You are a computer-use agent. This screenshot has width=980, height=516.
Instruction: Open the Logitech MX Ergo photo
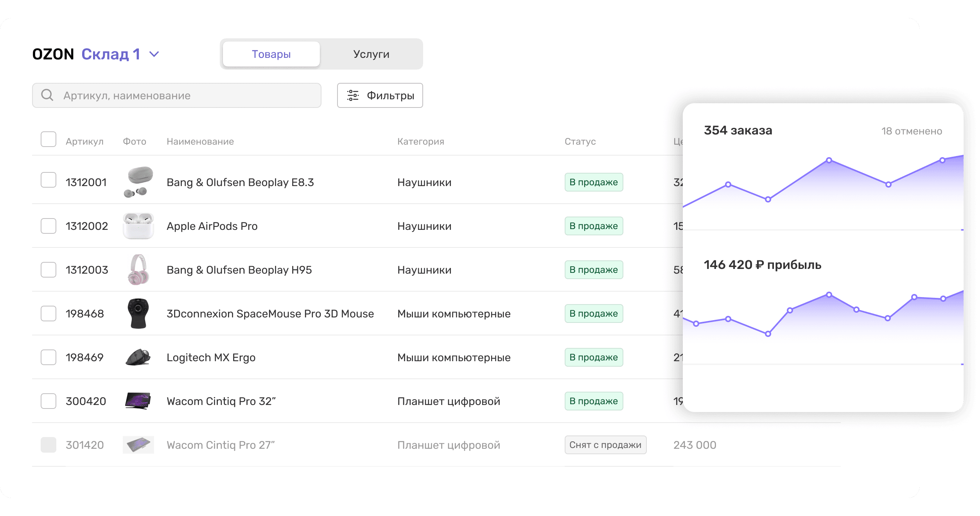[x=138, y=357]
